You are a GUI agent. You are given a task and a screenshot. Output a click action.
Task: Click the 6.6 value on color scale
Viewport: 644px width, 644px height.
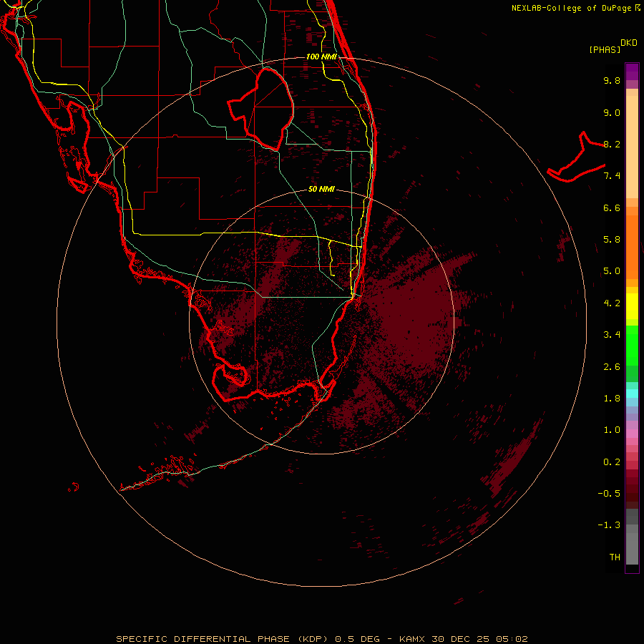point(612,208)
